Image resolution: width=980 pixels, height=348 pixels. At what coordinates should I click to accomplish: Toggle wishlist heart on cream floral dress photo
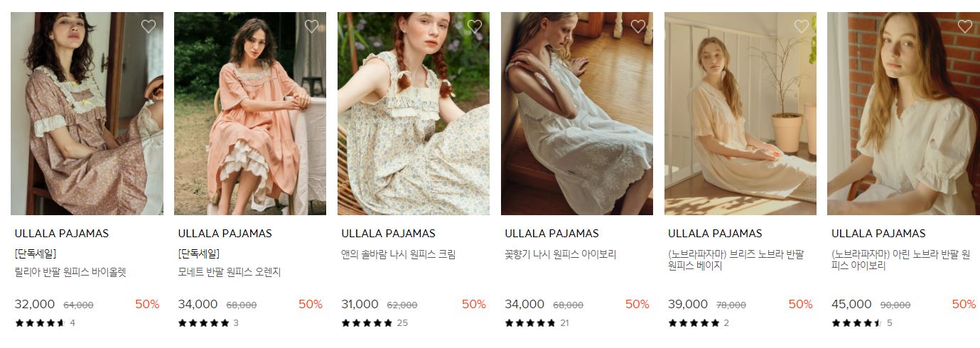pyautogui.click(x=475, y=26)
